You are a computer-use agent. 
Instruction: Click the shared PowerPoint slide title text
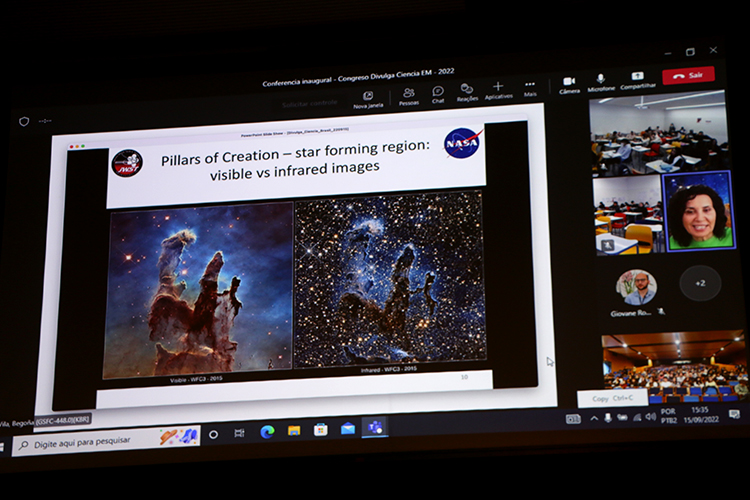(x=295, y=161)
